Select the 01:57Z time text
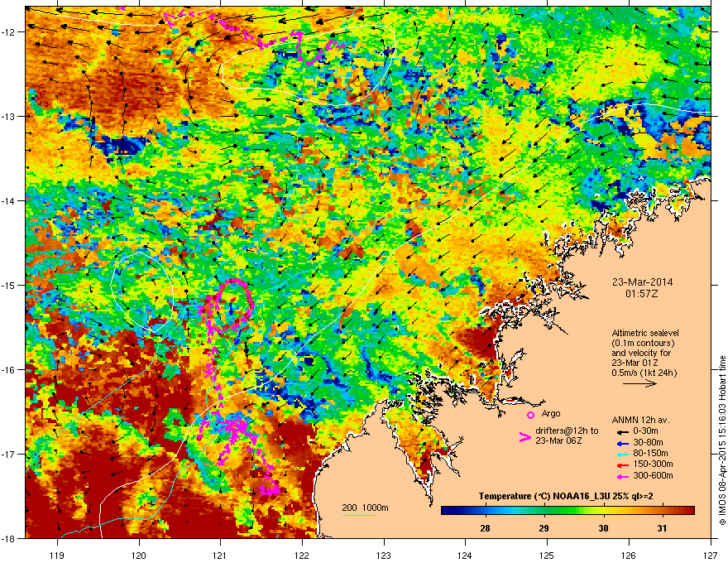Screen dimensions: 728x563 (642, 294)
